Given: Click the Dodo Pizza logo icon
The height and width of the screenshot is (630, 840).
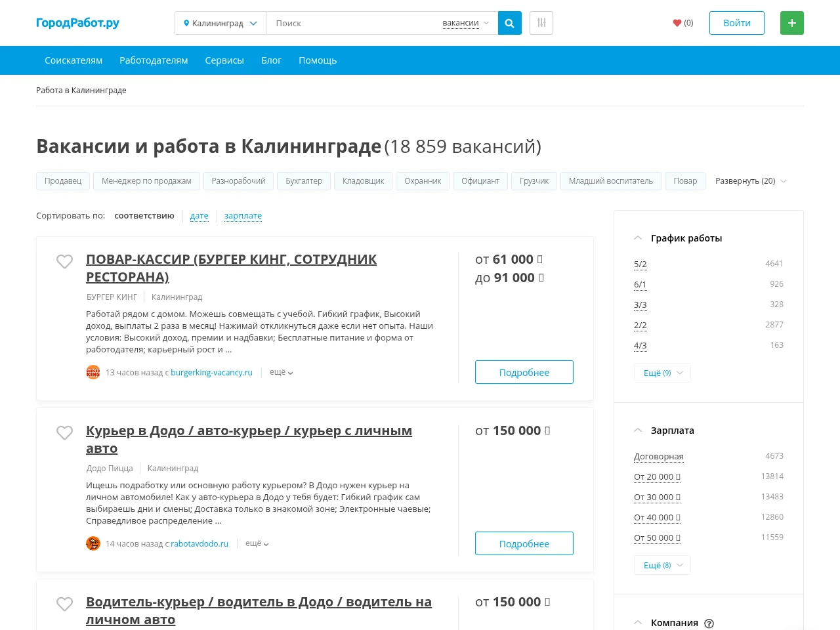Looking at the screenshot, I should [x=93, y=543].
